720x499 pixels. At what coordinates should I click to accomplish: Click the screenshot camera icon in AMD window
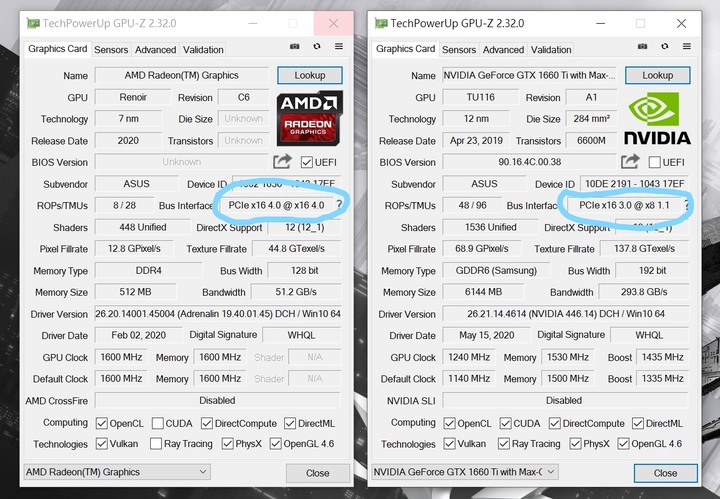(294, 46)
